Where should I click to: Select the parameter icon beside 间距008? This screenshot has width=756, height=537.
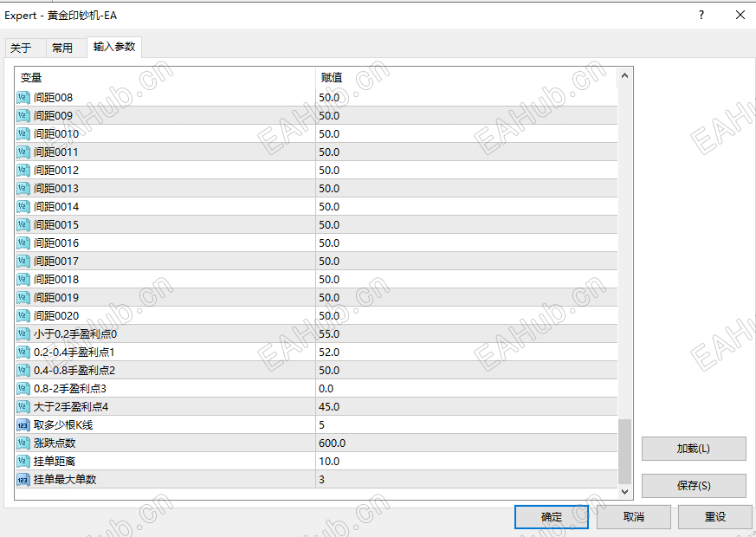tap(23, 97)
